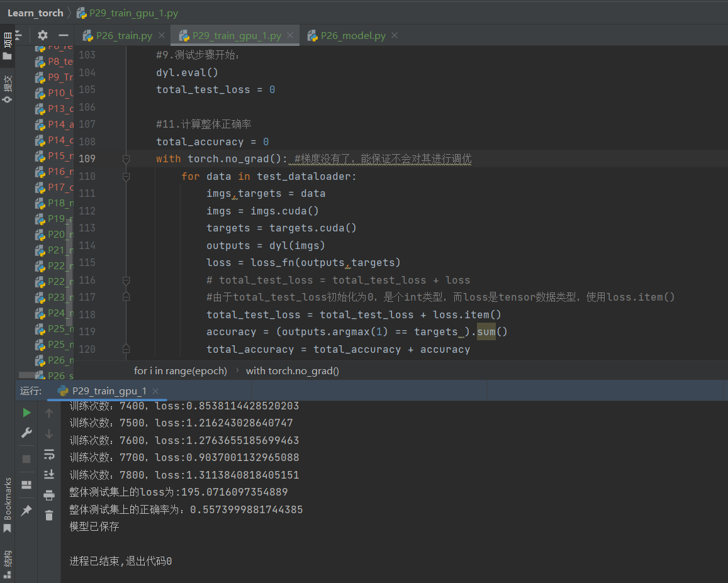Collapse the with torch.no_grad block at line 109
Viewport: 728px width, 583px height.
(126, 159)
